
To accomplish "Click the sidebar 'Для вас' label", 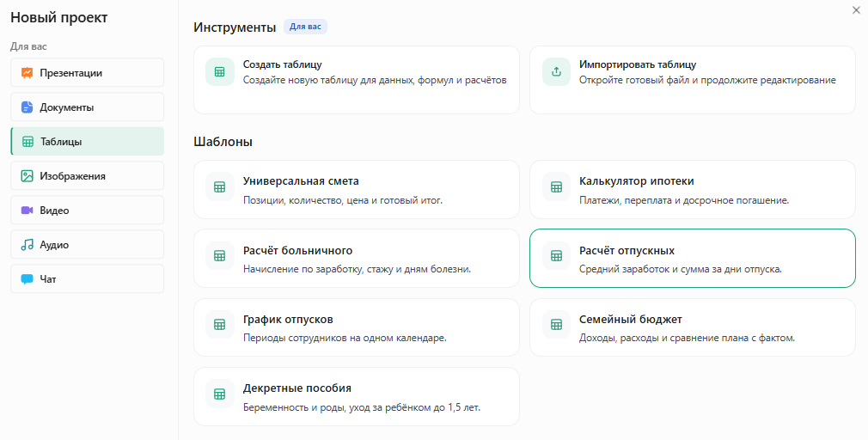I will [x=28, y=46].
